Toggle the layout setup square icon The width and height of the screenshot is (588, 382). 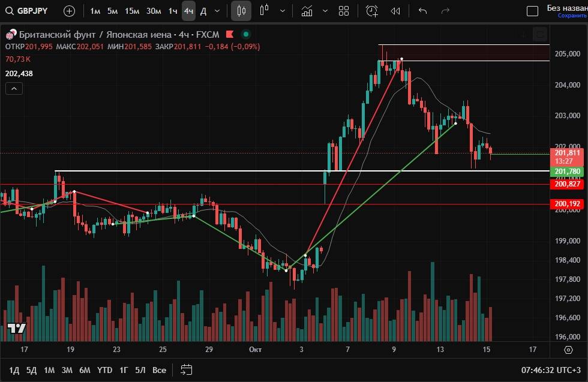pyautogui.click(x=532, y=11)
